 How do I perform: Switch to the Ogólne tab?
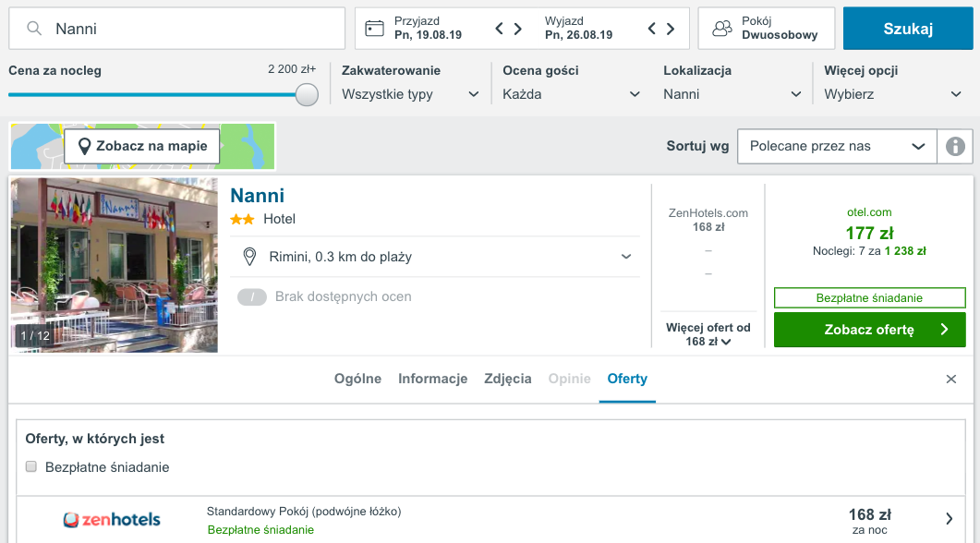(x=357, y=379)
